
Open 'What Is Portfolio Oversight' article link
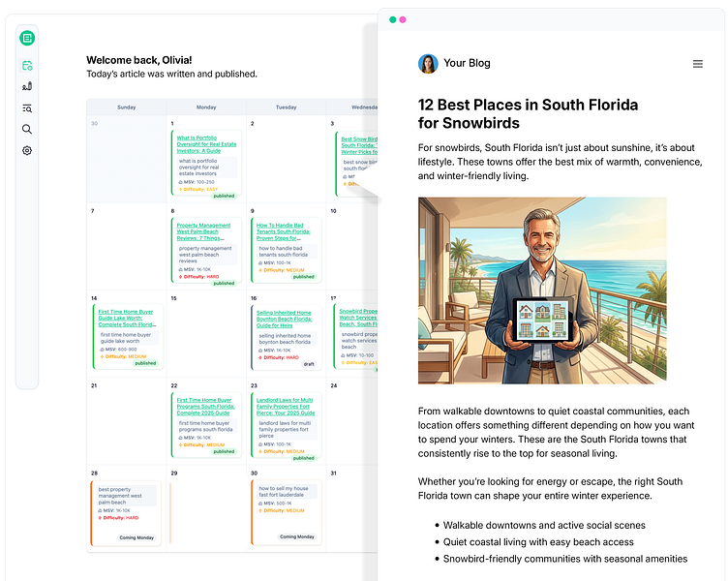click(206, 144)
